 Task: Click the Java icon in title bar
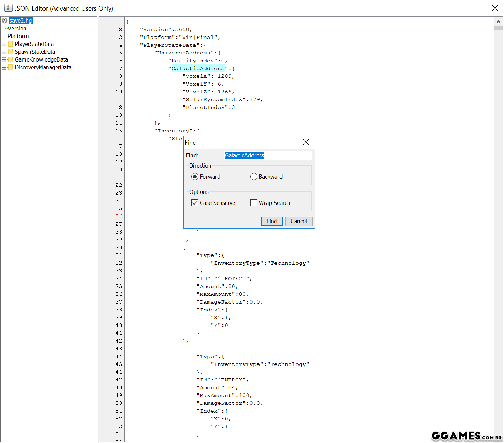coord(8,8)
